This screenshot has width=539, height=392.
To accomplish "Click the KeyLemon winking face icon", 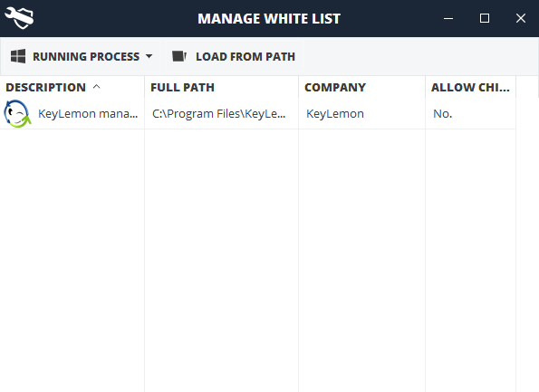I will point(17,114).
